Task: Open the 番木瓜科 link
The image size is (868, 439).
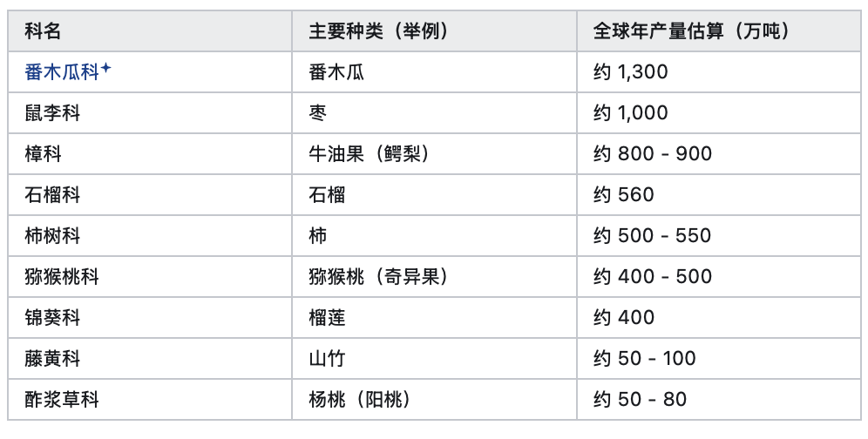Action: pyautogui.click(x=62, y=72)
